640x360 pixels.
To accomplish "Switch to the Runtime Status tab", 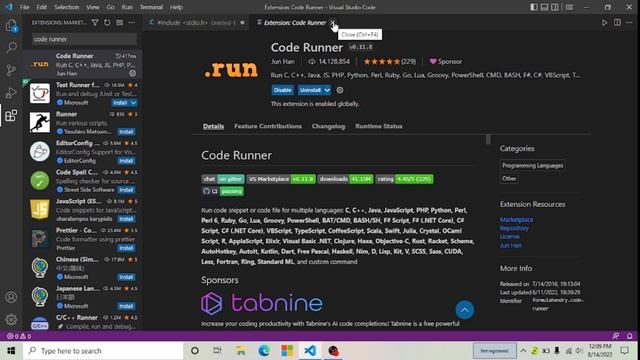I will click(378, 126).
